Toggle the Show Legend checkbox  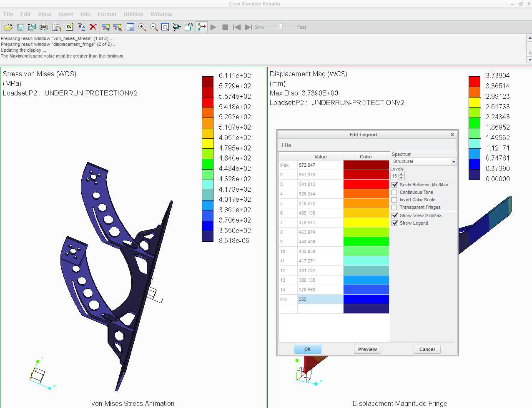coord(394,223)
